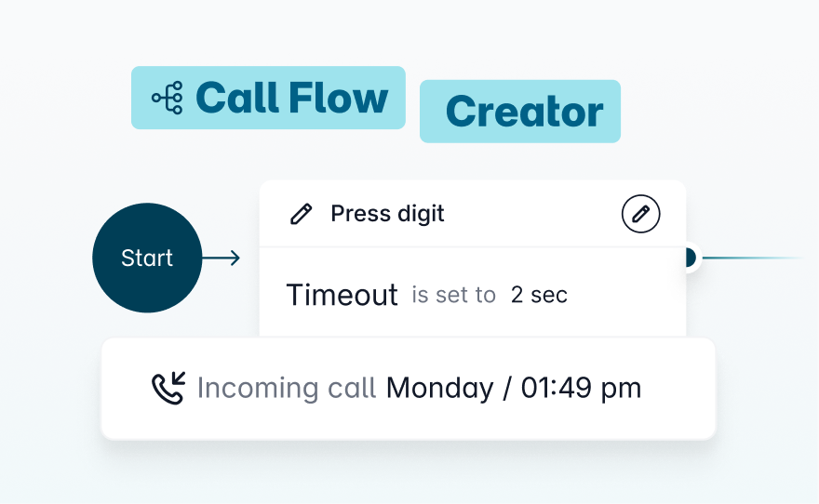
Task: Click the Call Flow branching tree icon
Action: [168, 99]
